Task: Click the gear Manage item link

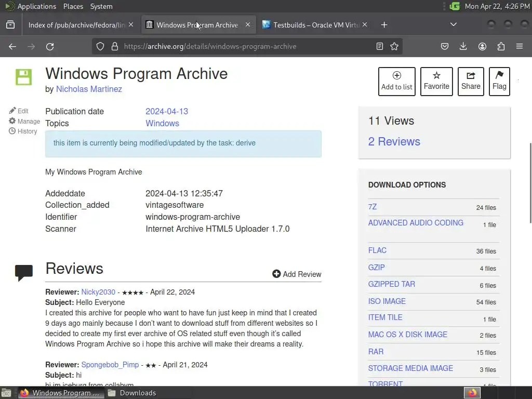Action: pyautogui.click(x=24, y=121)
